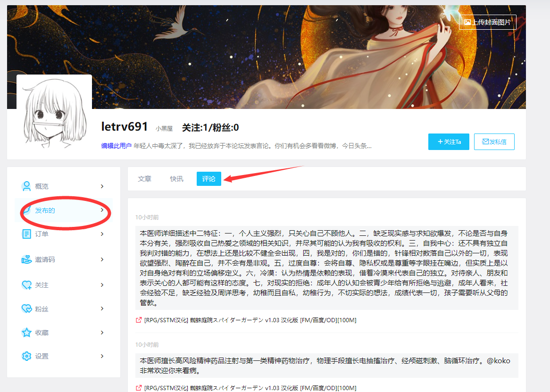Open 发布的 in the sidebar menu

coord(64,210)
